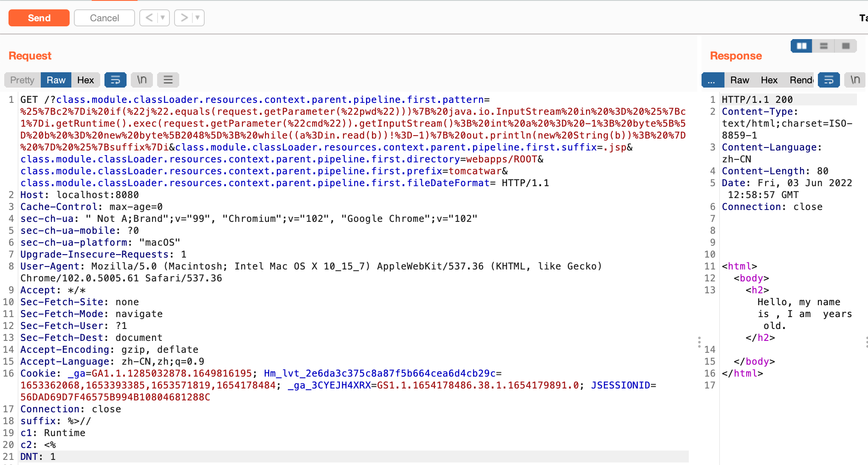Open forward-history dropdown arrow
Viewport: 868px width, 465px height.
[198, 18]
